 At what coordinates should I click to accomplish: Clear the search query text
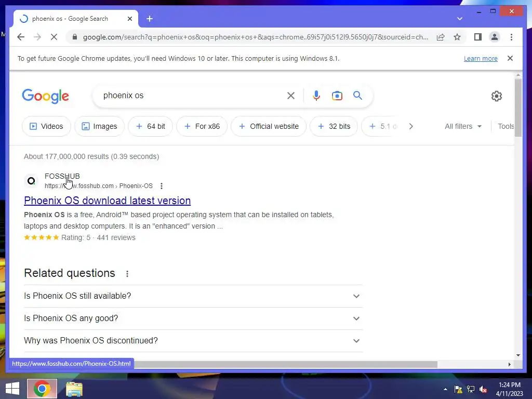291,96
